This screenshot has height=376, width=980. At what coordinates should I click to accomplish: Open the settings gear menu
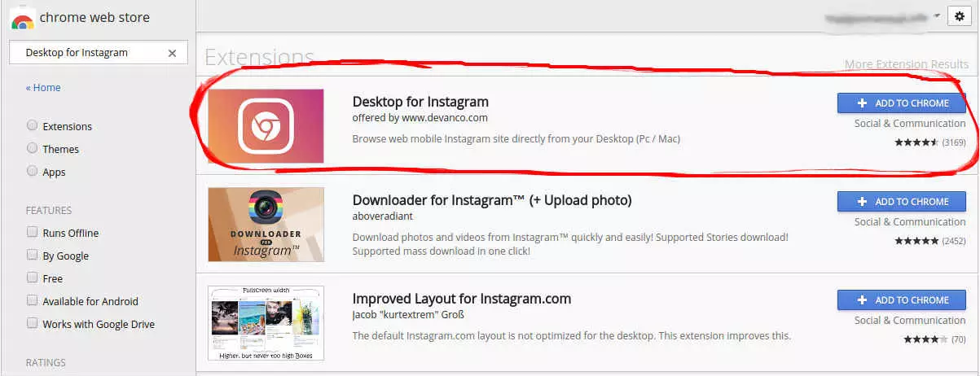[x=960, y=16]
